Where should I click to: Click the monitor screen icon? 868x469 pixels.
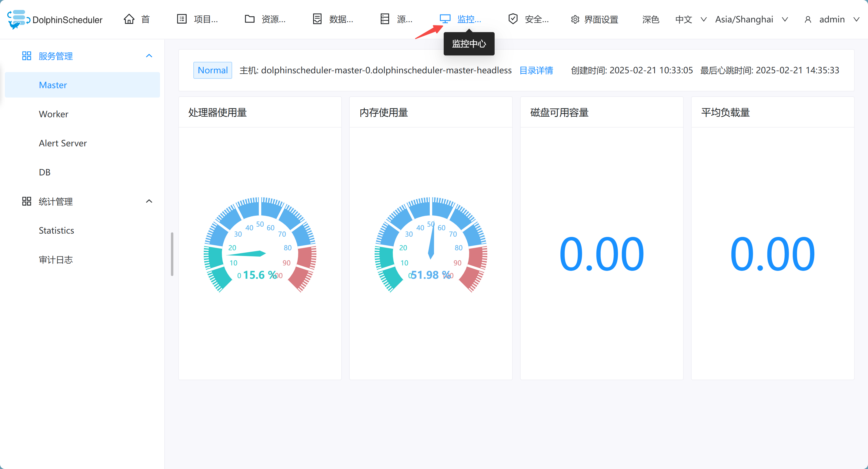point(445,19)
